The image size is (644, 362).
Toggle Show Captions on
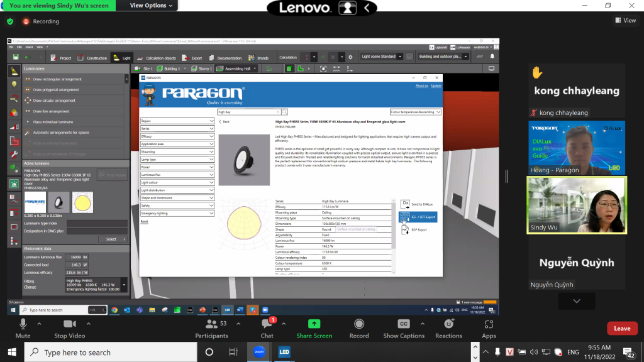pos(404,324)
